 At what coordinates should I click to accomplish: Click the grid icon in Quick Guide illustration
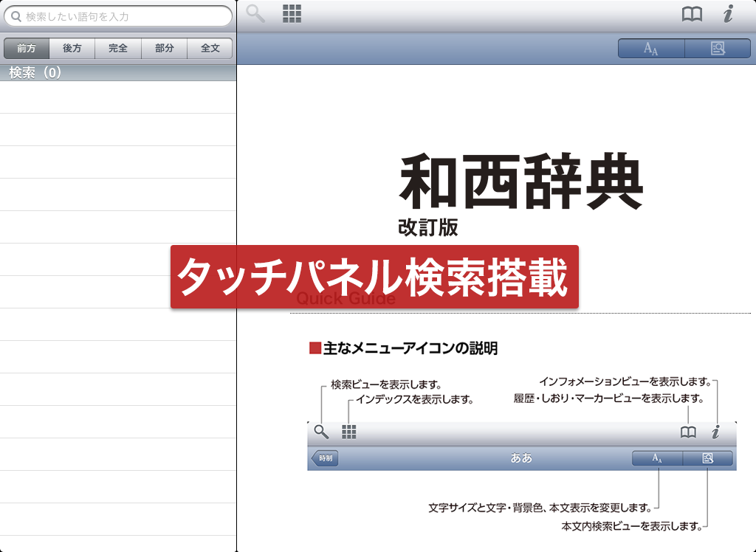pos(349,432)
